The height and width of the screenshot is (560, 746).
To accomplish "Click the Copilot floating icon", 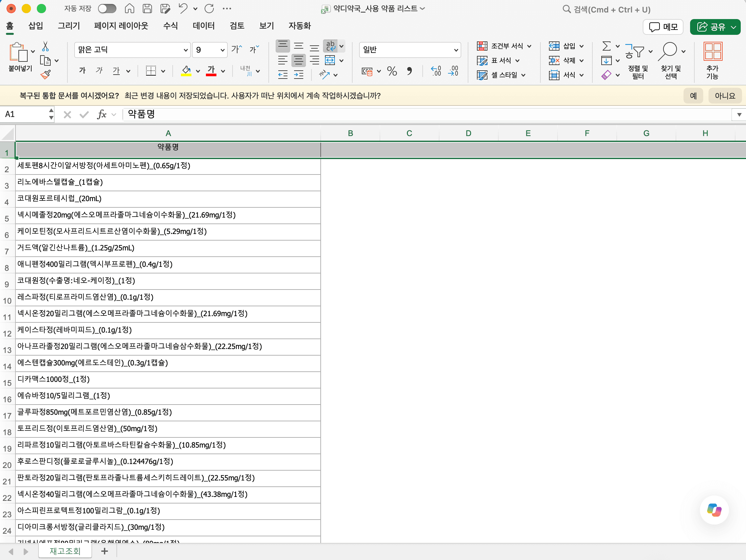I will (x=714, y=510).
